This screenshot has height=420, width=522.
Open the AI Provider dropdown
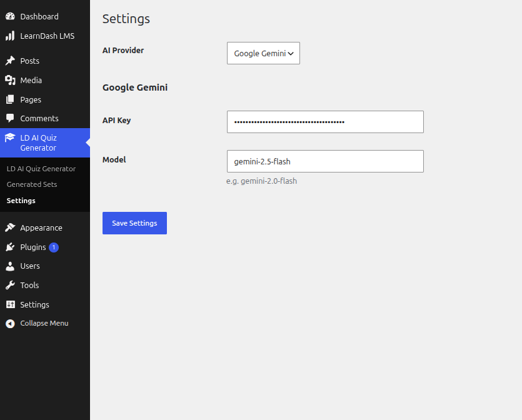[263, 53]
